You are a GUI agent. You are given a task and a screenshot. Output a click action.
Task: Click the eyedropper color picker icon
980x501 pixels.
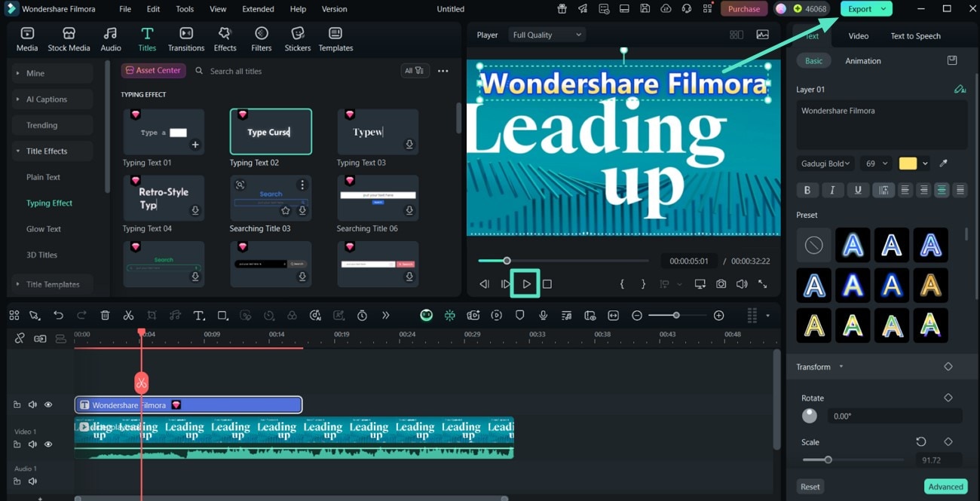(943, 163)
